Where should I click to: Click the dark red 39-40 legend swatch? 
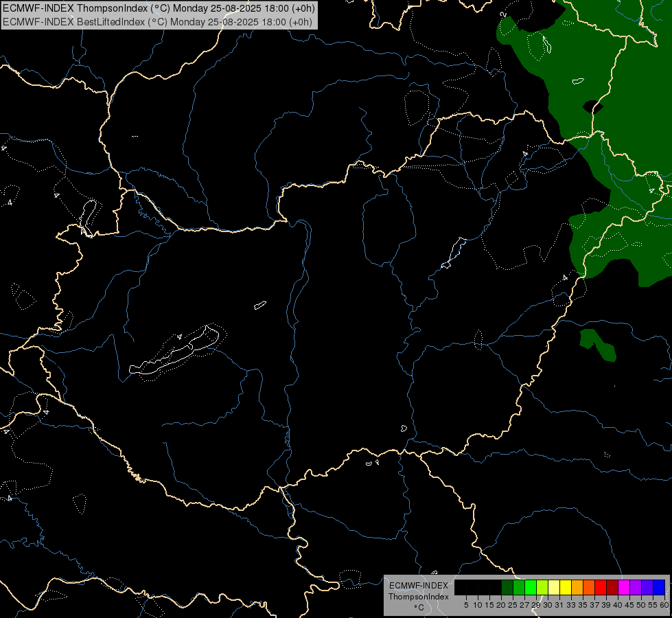[612, 587]
